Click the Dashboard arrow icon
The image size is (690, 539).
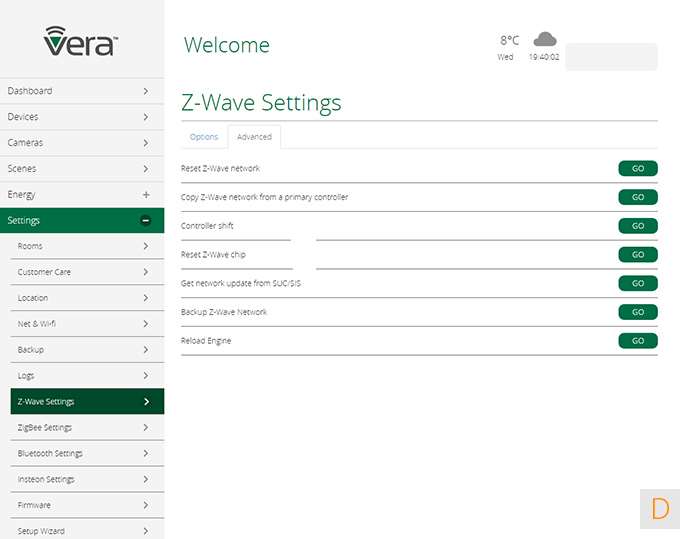146,91
